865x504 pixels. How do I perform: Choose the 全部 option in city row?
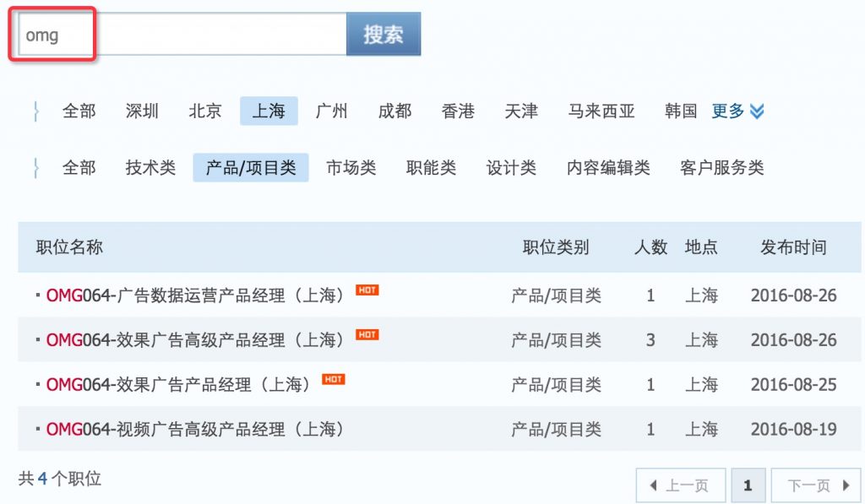[x=79, y=111]
